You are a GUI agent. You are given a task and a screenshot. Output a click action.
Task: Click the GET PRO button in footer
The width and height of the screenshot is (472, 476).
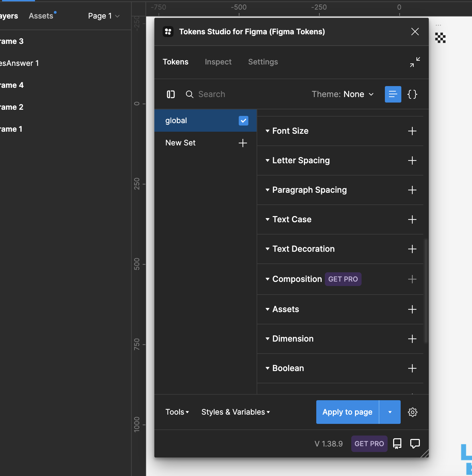tap(369, 444)
